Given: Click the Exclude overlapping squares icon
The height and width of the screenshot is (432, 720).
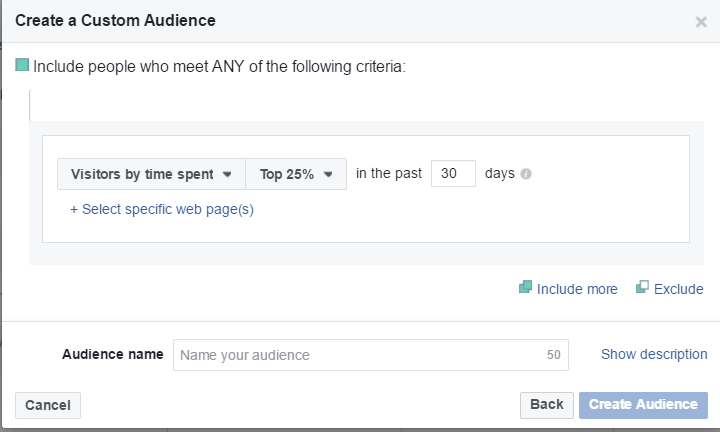Looking at the screenshot, I should pos(642,288).
